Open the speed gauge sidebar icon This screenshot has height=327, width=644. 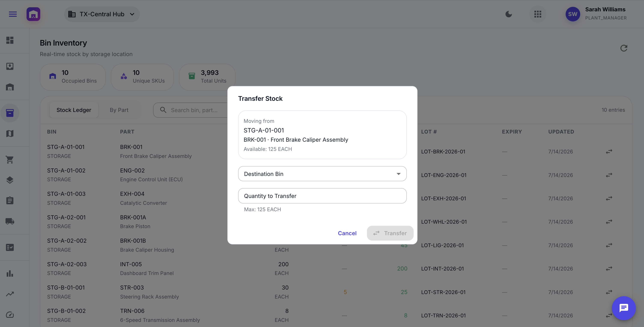pyautogui.click(x=10, y=315)
